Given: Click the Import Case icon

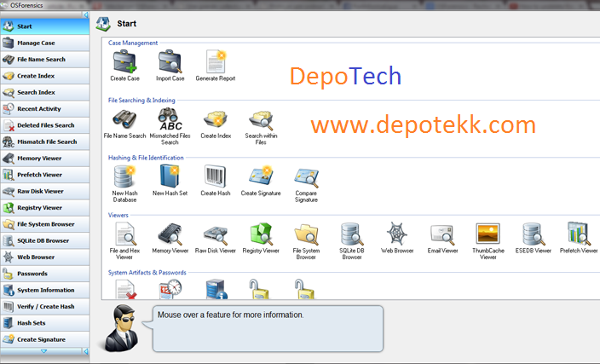Looking at the screenshot, I should pos(170,62).
